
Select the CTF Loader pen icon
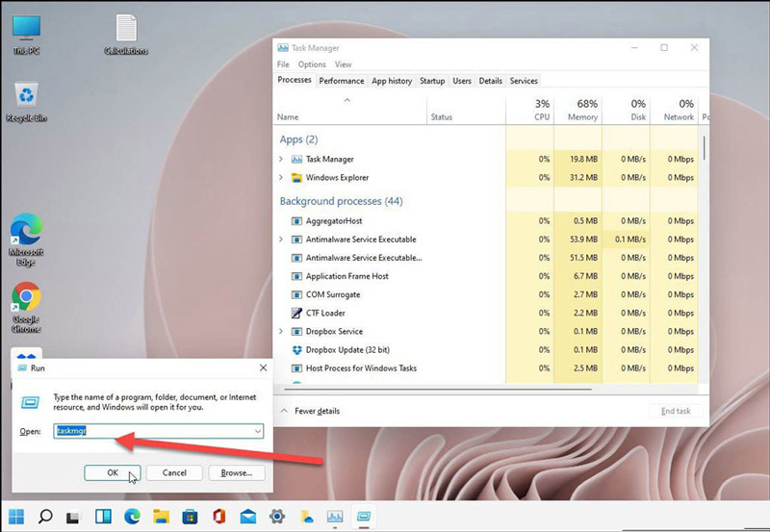tap(296, 314)
